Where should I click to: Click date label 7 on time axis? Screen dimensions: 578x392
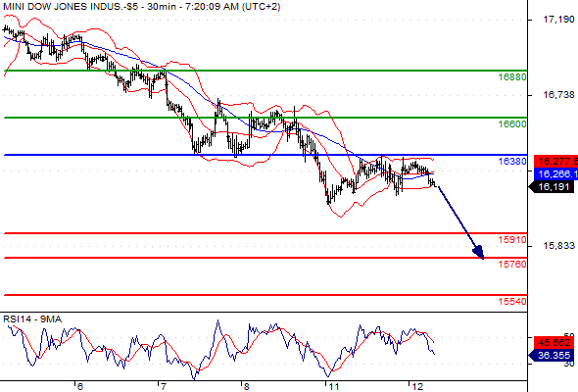(164, 386)
